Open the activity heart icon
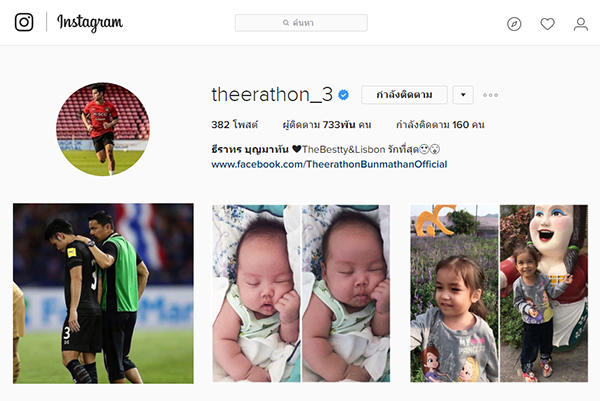The width and height of the screenshot is (600, 401). (x=547, y=24)
